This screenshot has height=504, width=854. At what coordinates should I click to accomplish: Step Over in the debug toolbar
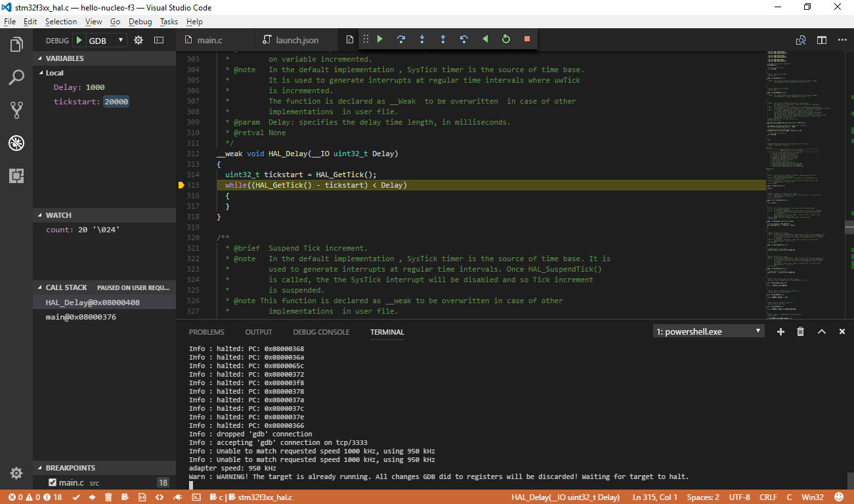pyautogui.click(x=401, y=39)
